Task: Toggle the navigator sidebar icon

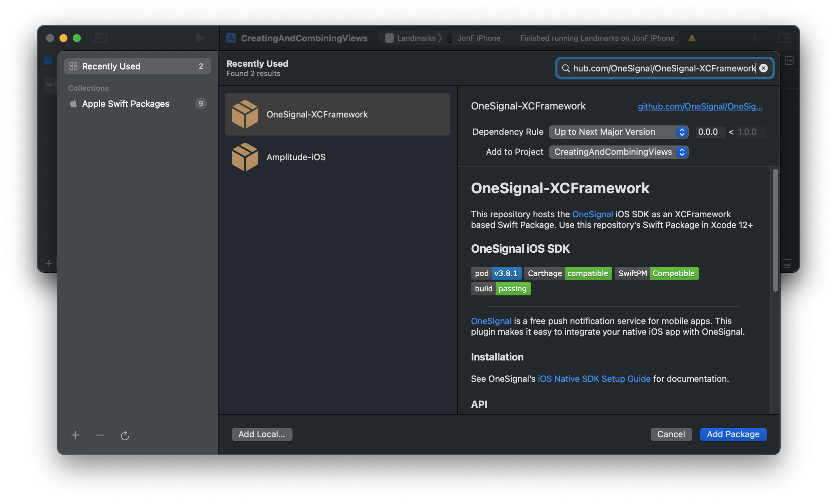Action: [101, 38]
